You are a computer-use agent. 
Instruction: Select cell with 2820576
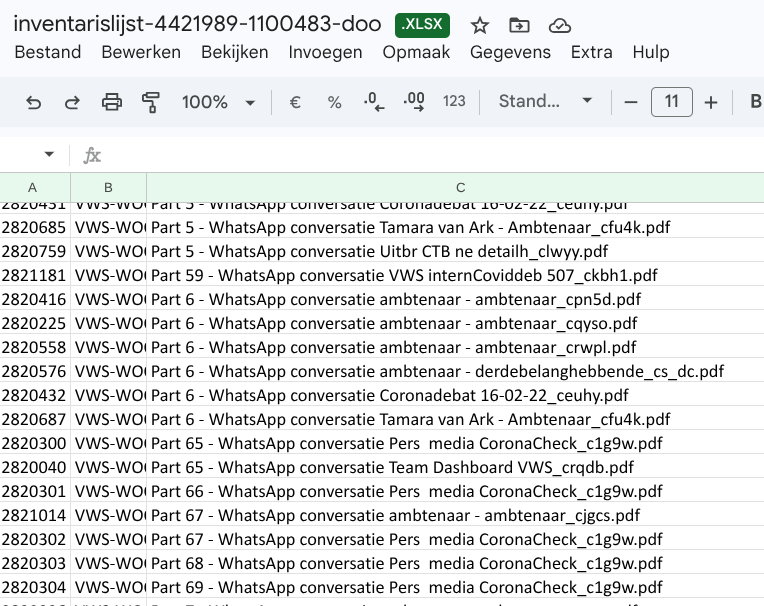pyautogui.click(x=35, y=371)
